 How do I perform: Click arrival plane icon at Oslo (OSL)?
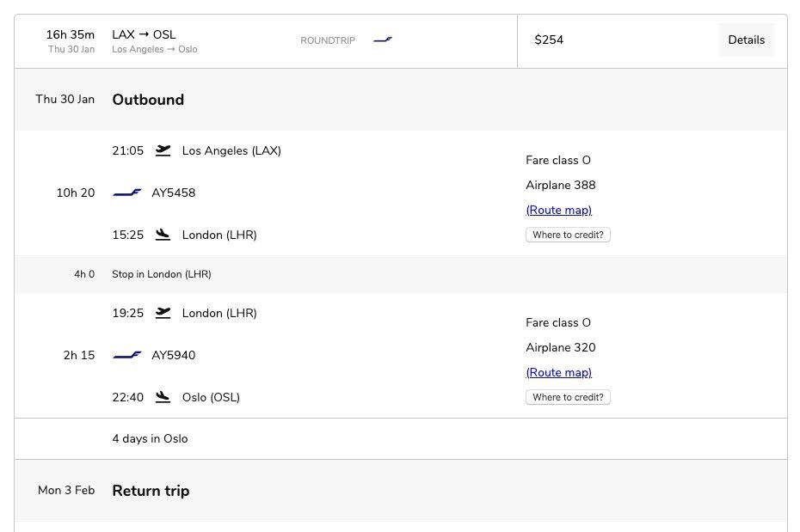(x=163, y=397)
